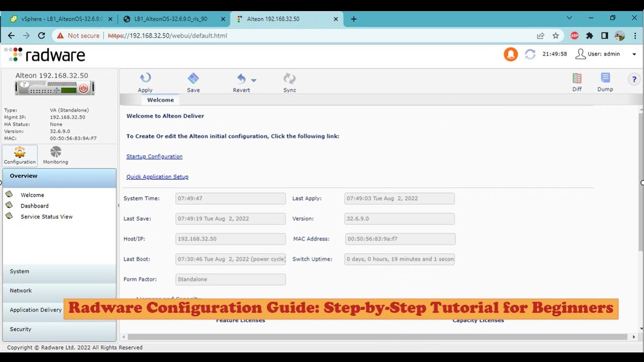The height and width of the screenshot is (362, 644).
Task: Click the Not secure warning indicator
Action: (x=78, y=36)
